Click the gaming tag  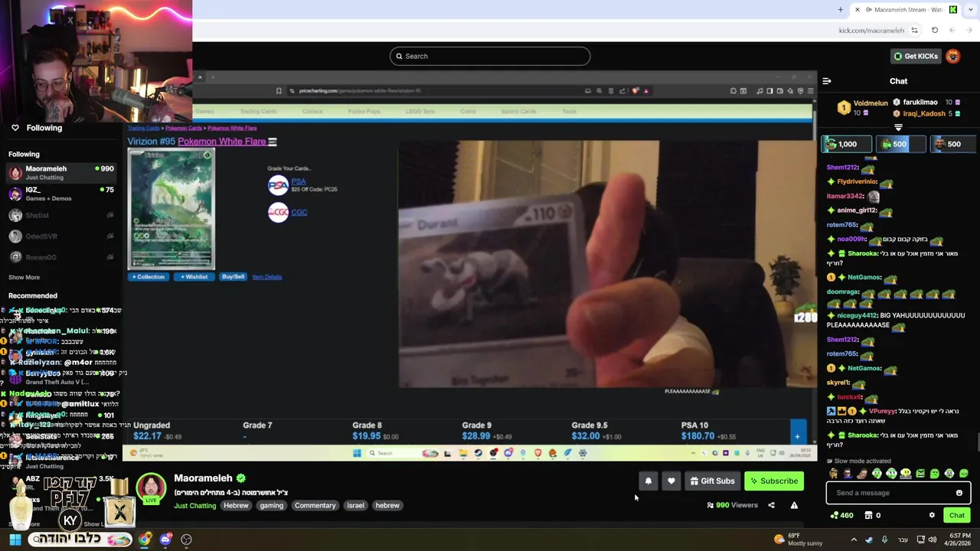coord(271,505)
